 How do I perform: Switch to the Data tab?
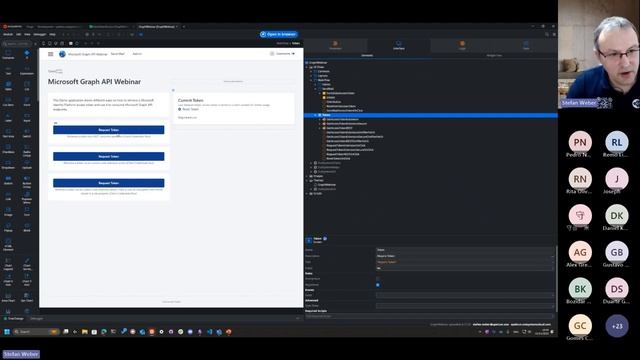(526, 45)
